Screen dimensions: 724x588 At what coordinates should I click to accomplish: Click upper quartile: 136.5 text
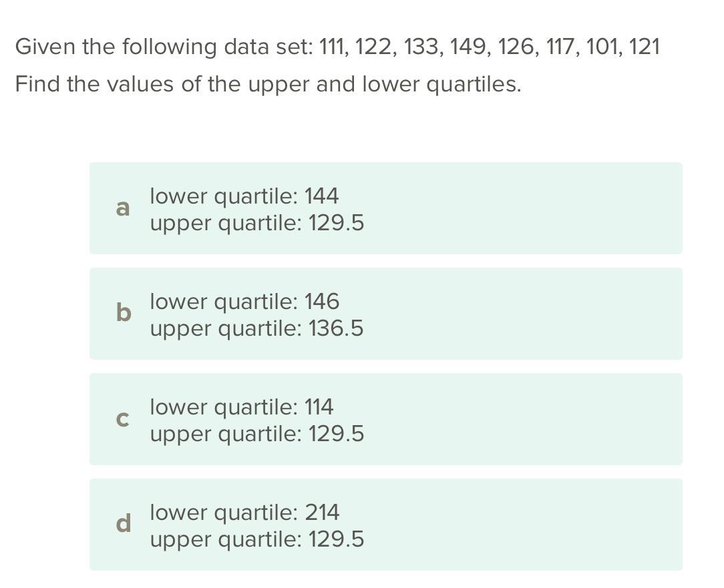click(256, 329)
